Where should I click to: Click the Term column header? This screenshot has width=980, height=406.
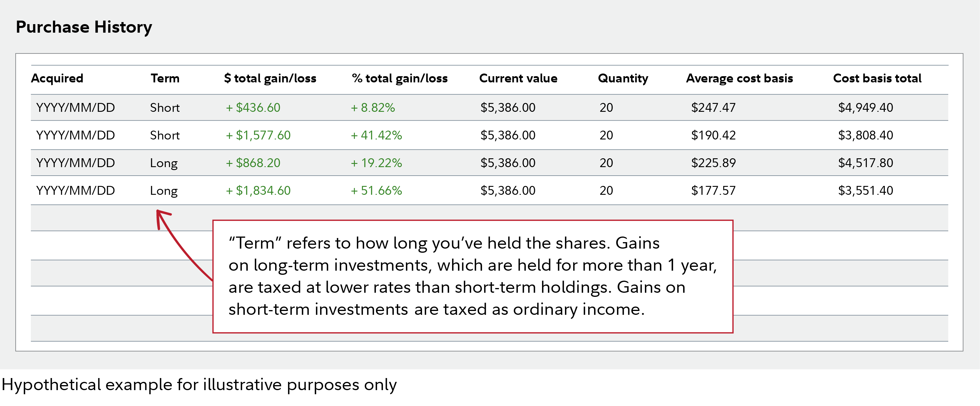click(165, 79)
